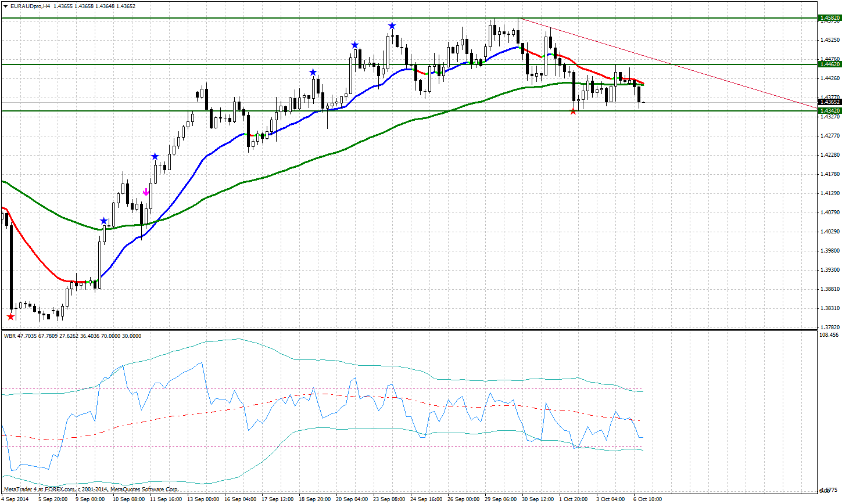Viewport: 842px width, 504px height.
Task: Select the red star at the 4 Sep low
Action: [x=10, y=316]
